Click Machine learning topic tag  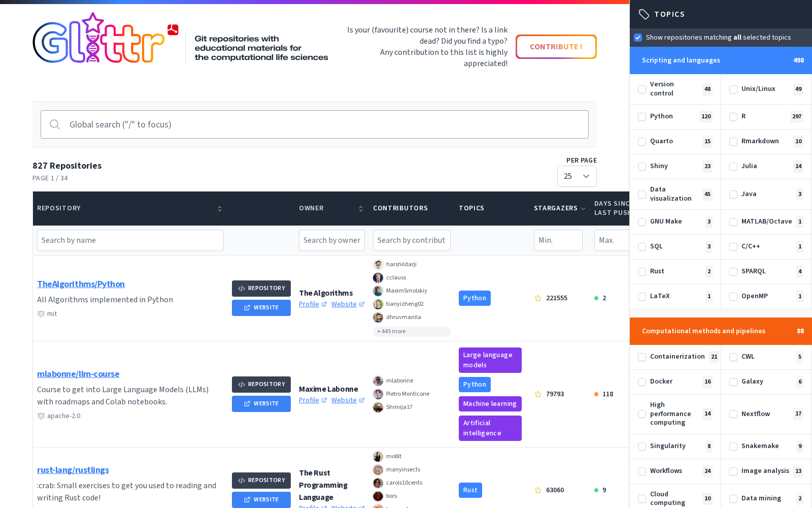click(x=490, y=404)
